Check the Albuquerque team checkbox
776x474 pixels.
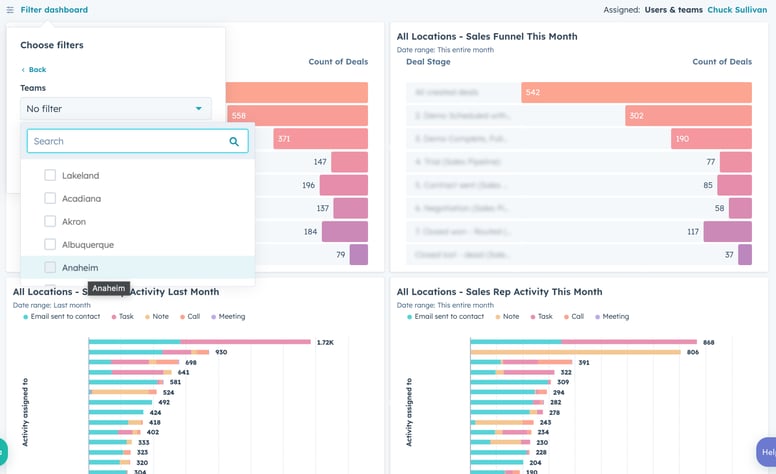point(50,244)
